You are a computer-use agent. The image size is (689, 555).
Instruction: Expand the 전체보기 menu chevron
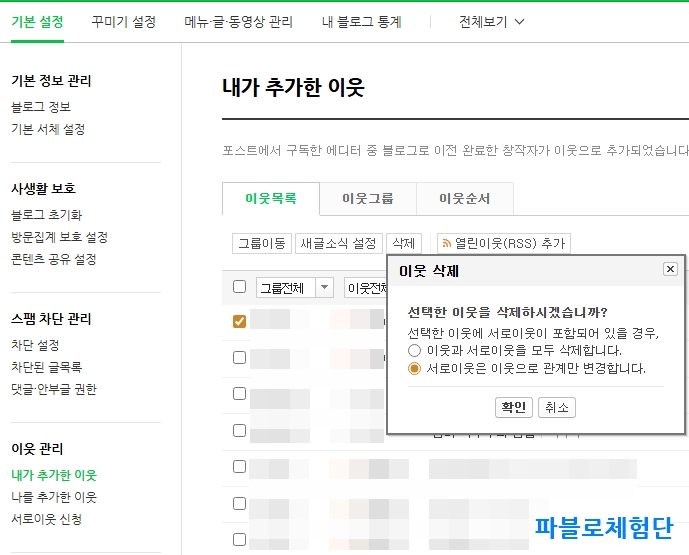[519, 22]
